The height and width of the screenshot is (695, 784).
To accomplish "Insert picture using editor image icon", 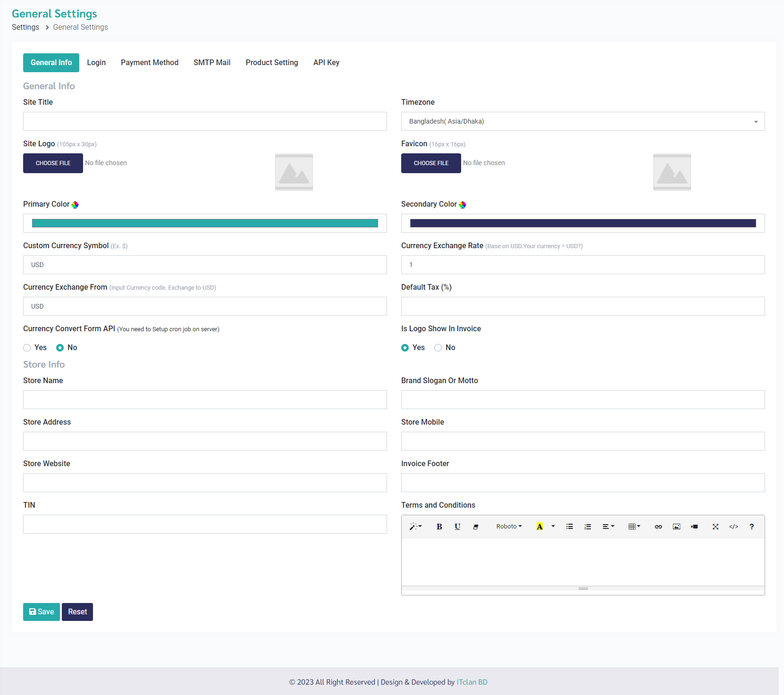I will click(676, 527).
